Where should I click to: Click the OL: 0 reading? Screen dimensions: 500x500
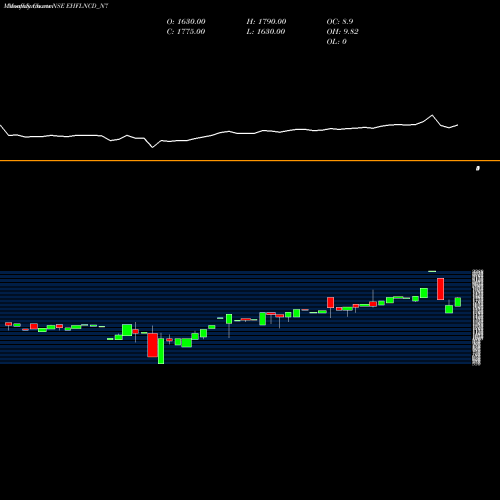(337, 42)
